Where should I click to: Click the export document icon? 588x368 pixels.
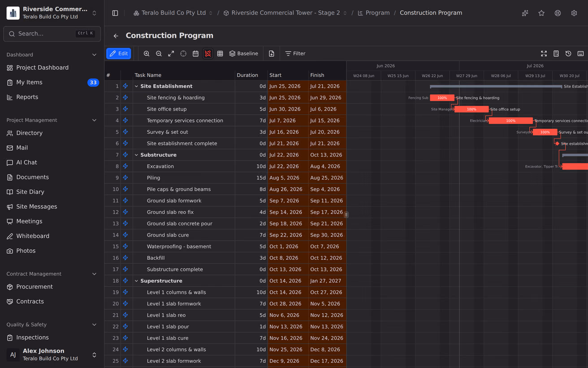point(272,54)
